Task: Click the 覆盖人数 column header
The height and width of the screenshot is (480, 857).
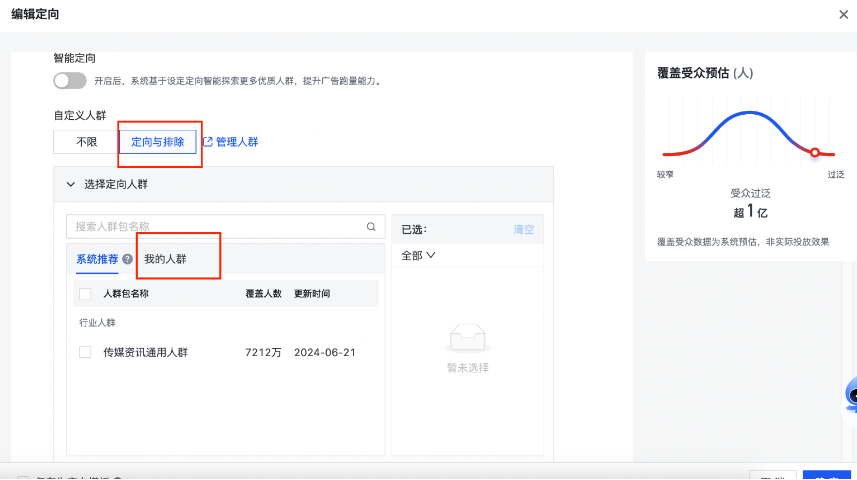Action: (x=263, y=294)
